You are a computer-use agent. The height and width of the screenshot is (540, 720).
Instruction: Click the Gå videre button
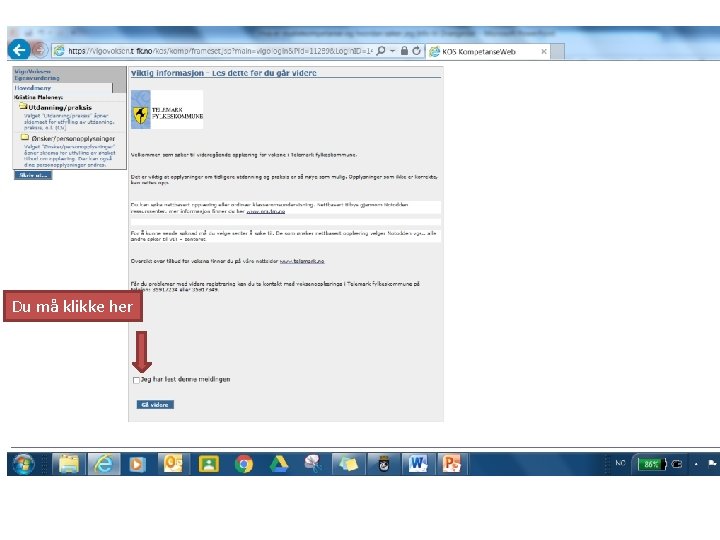pos(155,405)
